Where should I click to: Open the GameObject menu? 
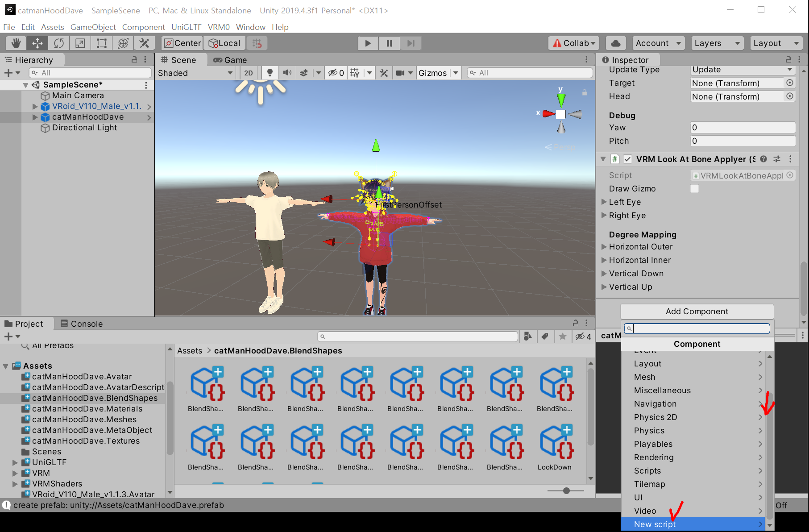93,27
